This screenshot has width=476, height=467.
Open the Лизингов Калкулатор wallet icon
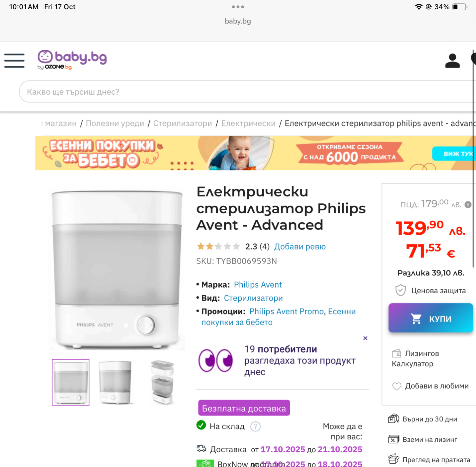396,353
